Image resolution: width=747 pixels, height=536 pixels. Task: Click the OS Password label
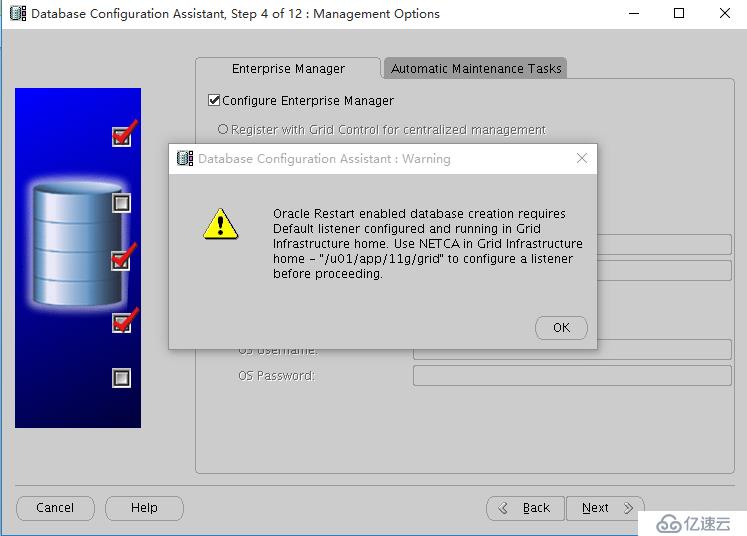276,376
